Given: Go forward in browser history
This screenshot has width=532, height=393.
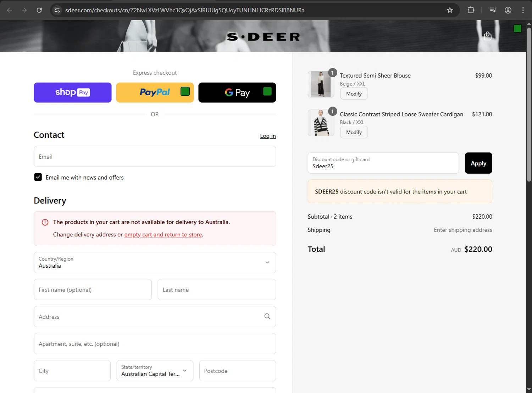Looking at the screenshot, I should pos(24,10).
